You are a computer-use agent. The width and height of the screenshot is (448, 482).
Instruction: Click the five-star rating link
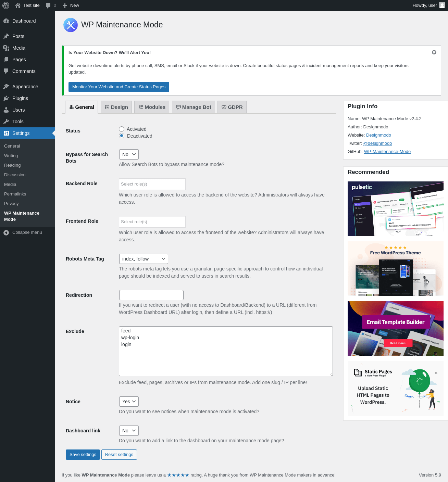178,475
